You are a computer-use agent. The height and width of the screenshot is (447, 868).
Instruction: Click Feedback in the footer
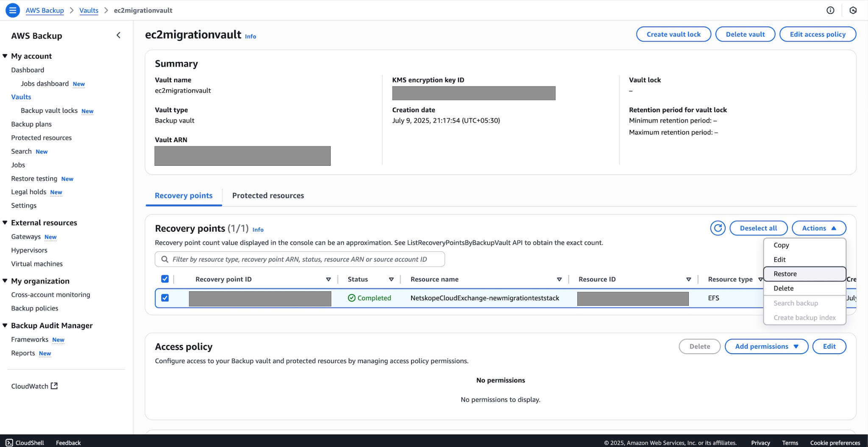[x=68, y=443]
